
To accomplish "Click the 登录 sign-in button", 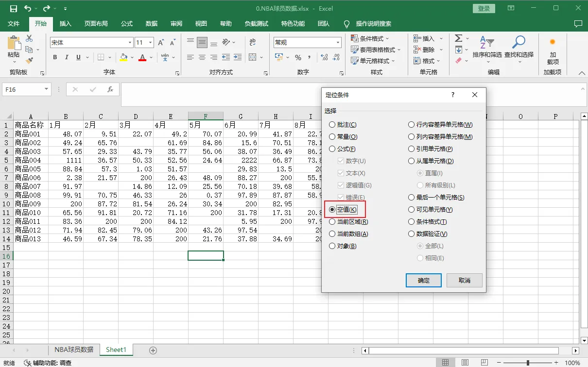I will (484, 8).
